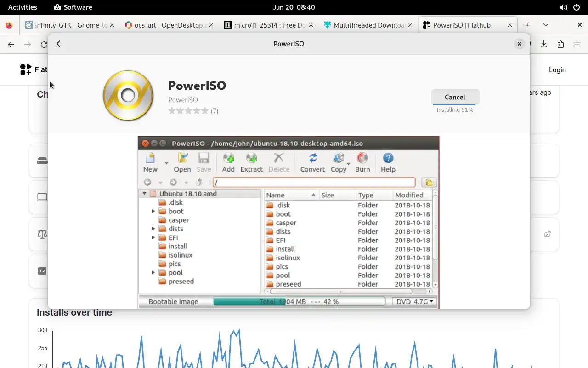The image size is (588, 368).
Task: Click the large PowerISO title heading
Action: coord(197,86)
